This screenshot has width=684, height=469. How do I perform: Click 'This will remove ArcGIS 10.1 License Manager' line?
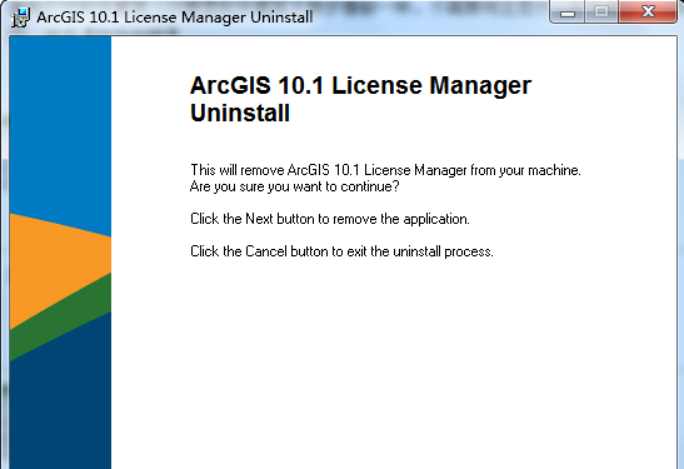386,170
